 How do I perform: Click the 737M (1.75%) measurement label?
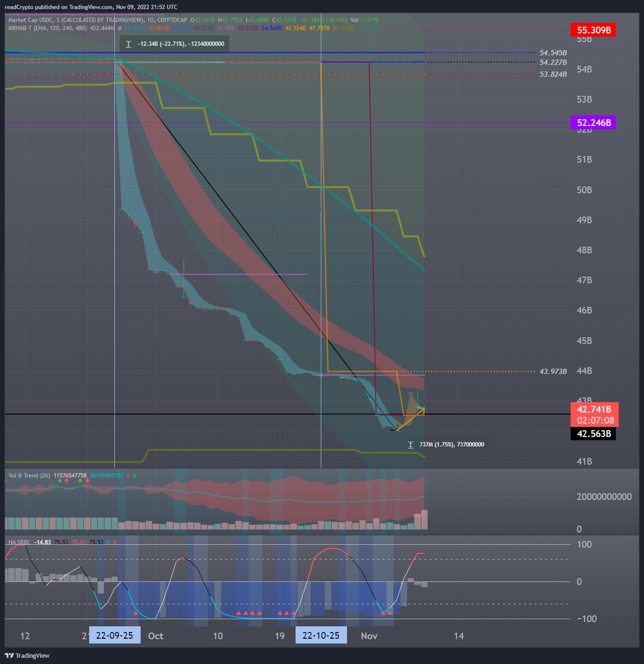tap(446, 445)
